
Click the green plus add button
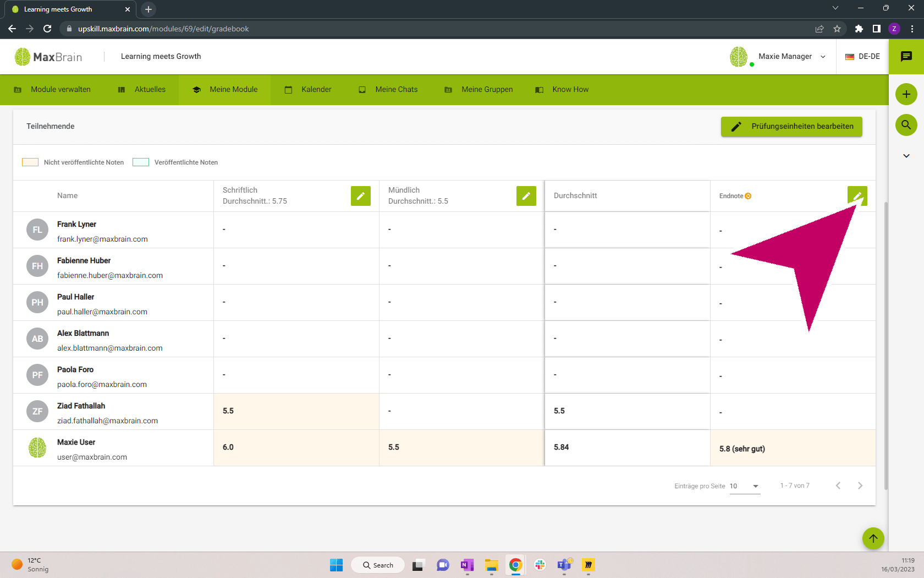tap(906, 94)
